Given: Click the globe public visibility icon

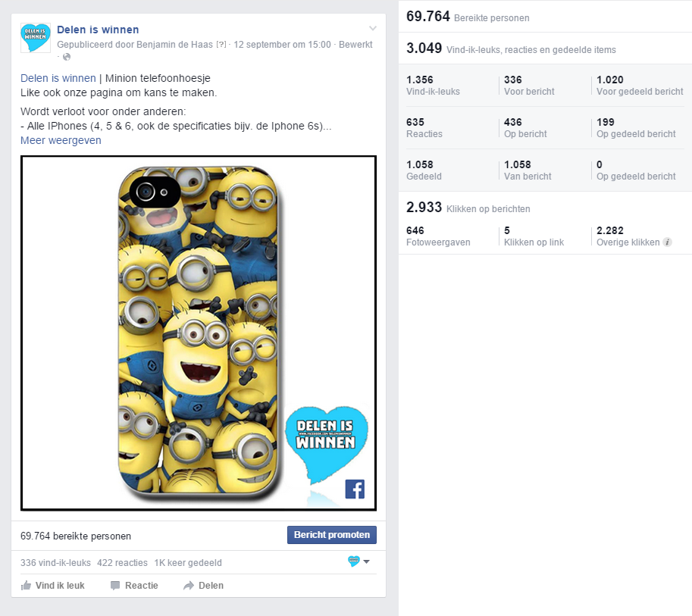Looking at the screenshot, I should point(67,57).
